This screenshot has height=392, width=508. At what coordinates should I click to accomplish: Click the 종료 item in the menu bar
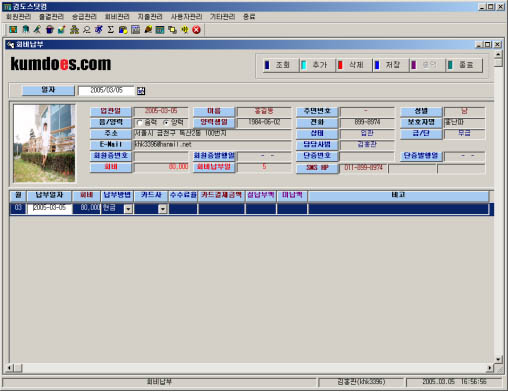click(249, 17)
